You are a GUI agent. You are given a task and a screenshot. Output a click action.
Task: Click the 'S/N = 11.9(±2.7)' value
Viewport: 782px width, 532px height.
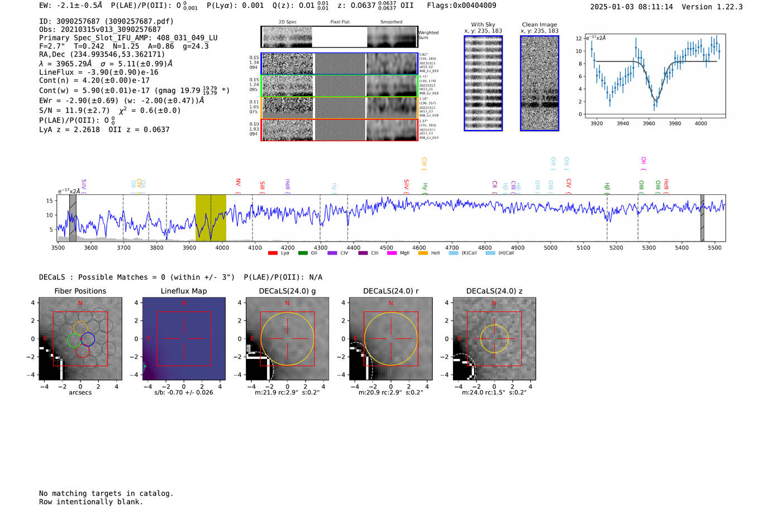(74, 111)
